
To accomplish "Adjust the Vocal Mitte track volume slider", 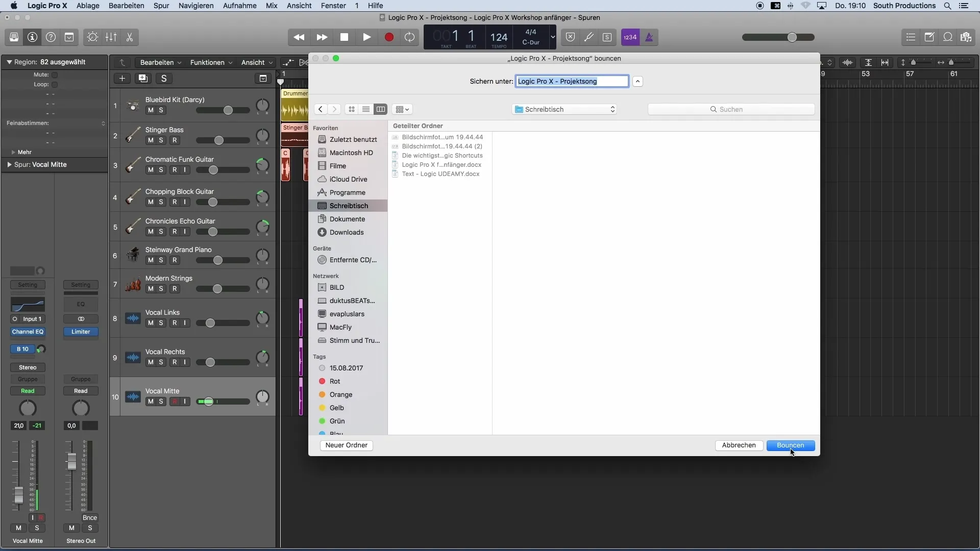I will point(223,402).
